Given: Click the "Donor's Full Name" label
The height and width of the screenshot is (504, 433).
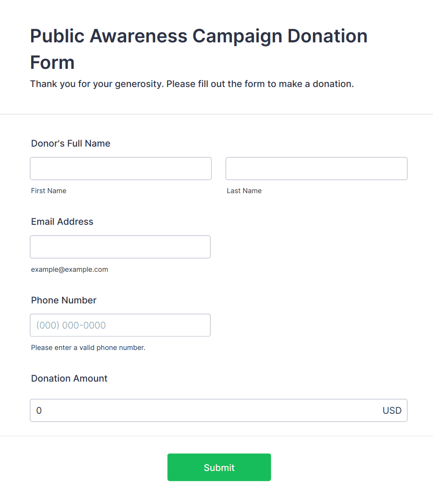Looking at the screenshot, I should pos(71,143).
